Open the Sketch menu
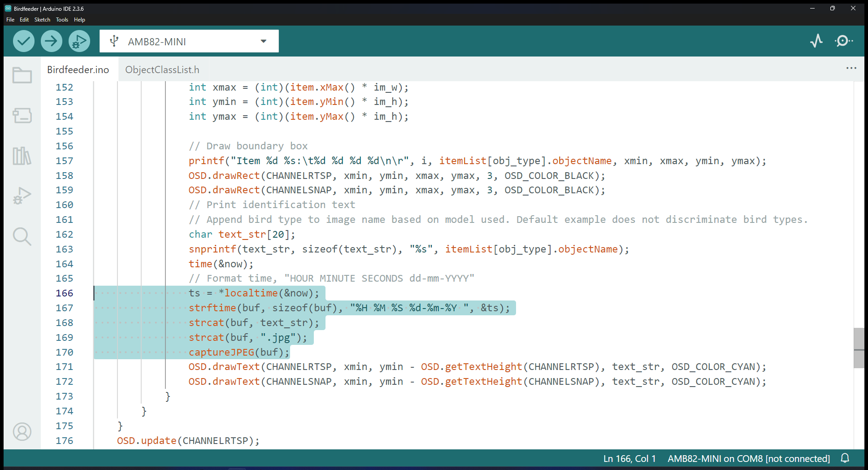Image resolution: width=868 pixels, height=470 pixels. pos(42,20)
